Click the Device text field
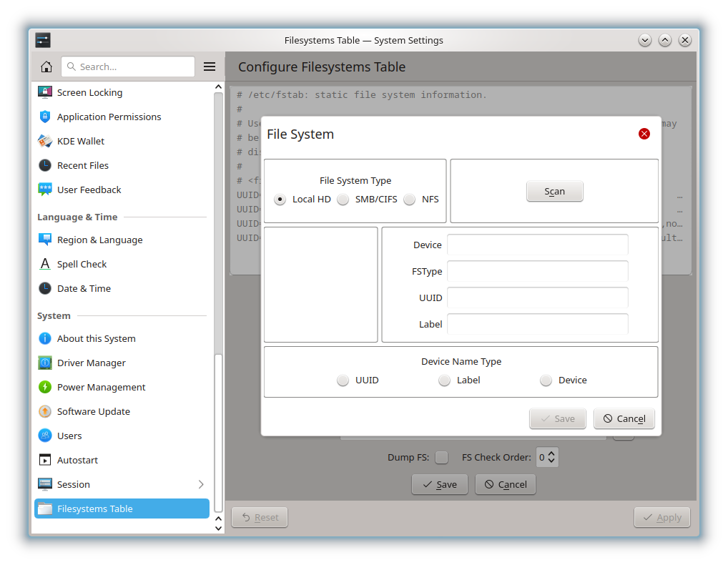This screenshot has width=728, height=565. (538, 245)
